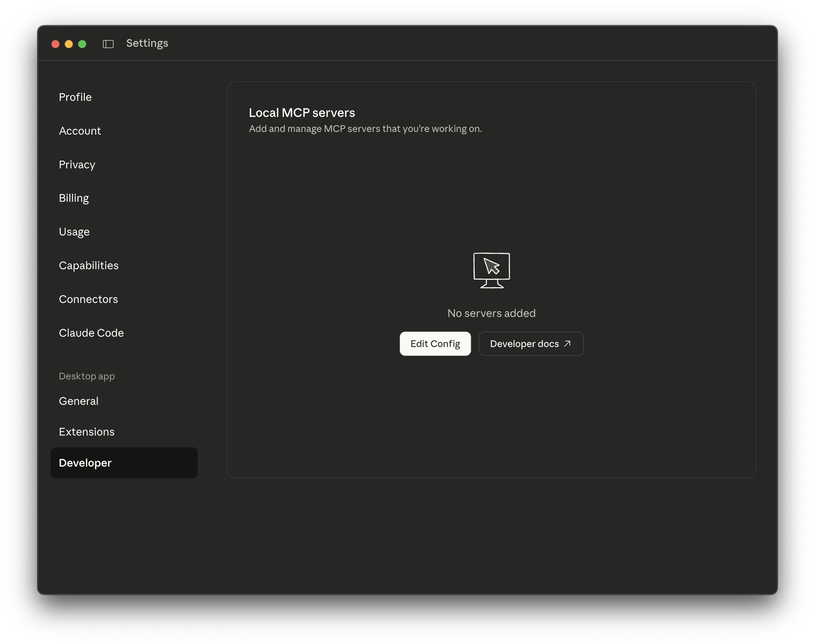815x644 pixels.
Task: Click the Local MCP servers heading
Action: point(302,112)
